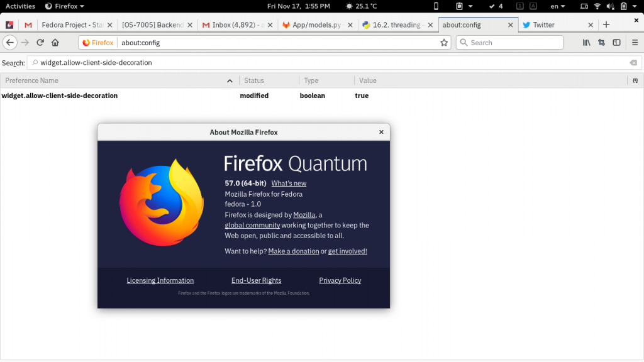The width and height of the screenshot is (644, 362).
Task: Close the Twitter tab
Action: click(x=591, y=25)
